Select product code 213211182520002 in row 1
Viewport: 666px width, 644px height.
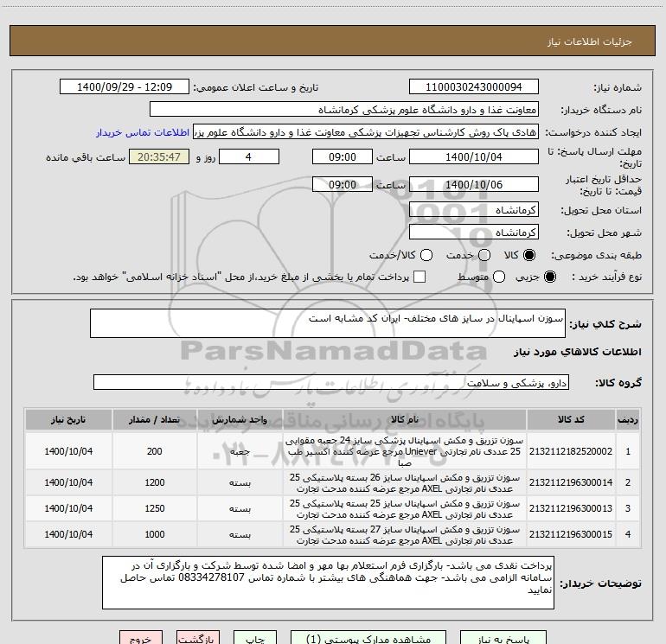pos(571,451)
